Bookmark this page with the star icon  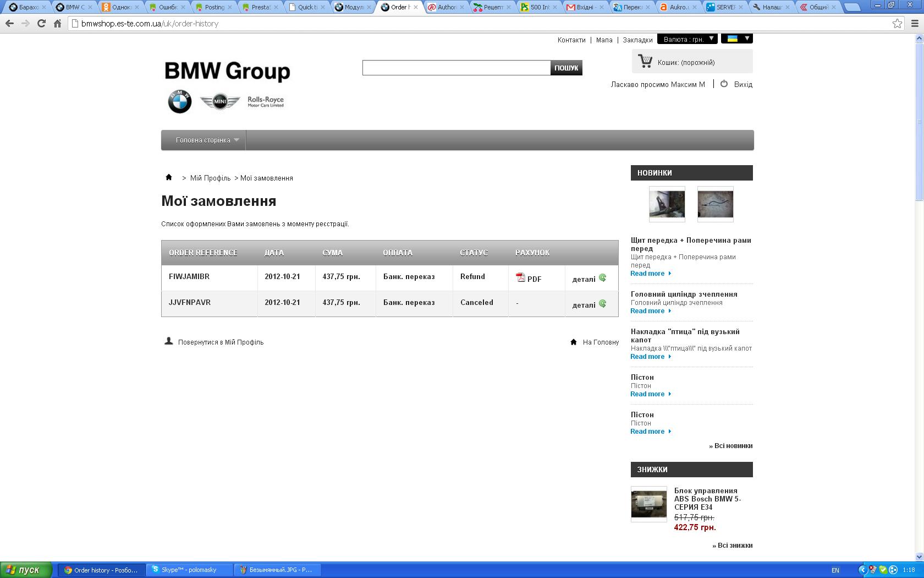897,24
